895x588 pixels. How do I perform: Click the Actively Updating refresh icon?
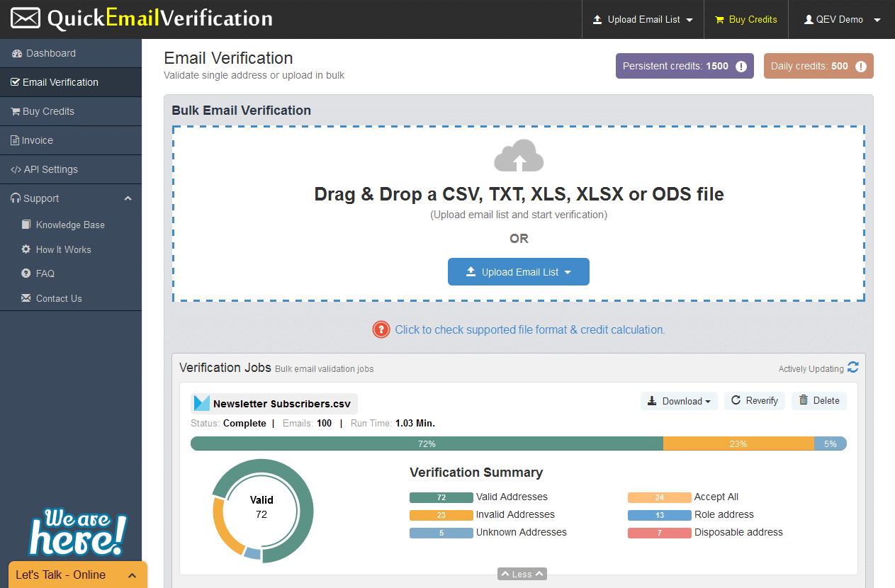pos(853,367)
